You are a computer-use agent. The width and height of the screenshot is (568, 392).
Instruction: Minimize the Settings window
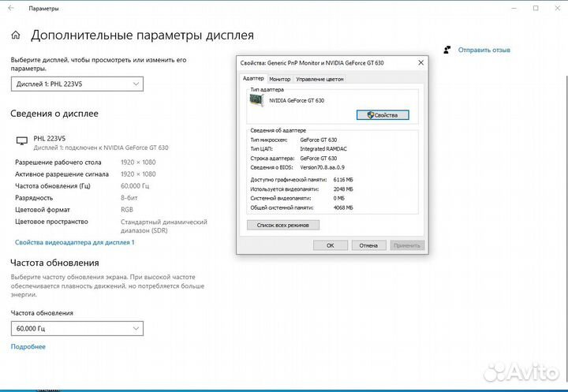pos(514,8)
